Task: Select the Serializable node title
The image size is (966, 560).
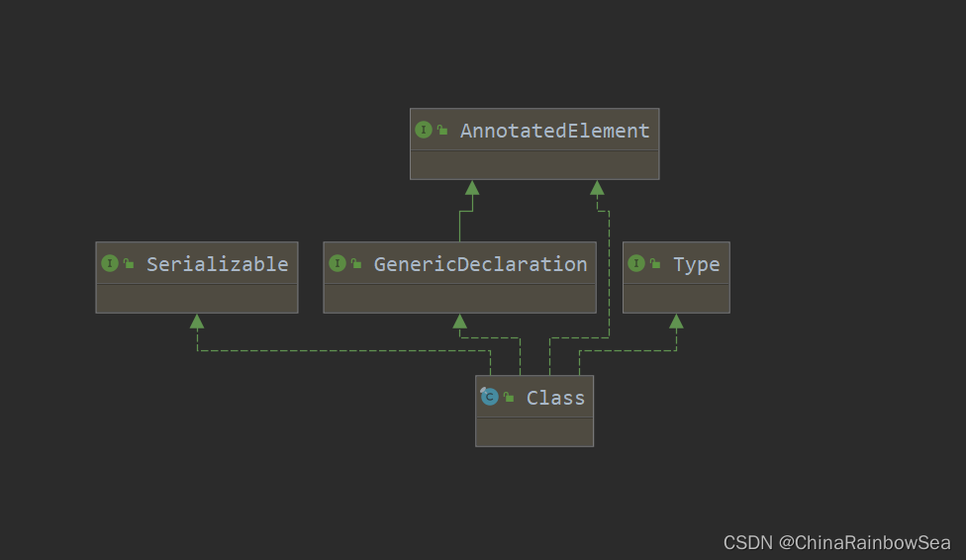Action: 218,264
